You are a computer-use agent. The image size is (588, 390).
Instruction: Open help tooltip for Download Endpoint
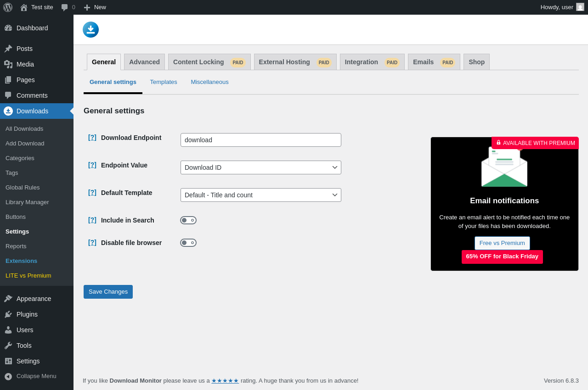click(92, 137)
